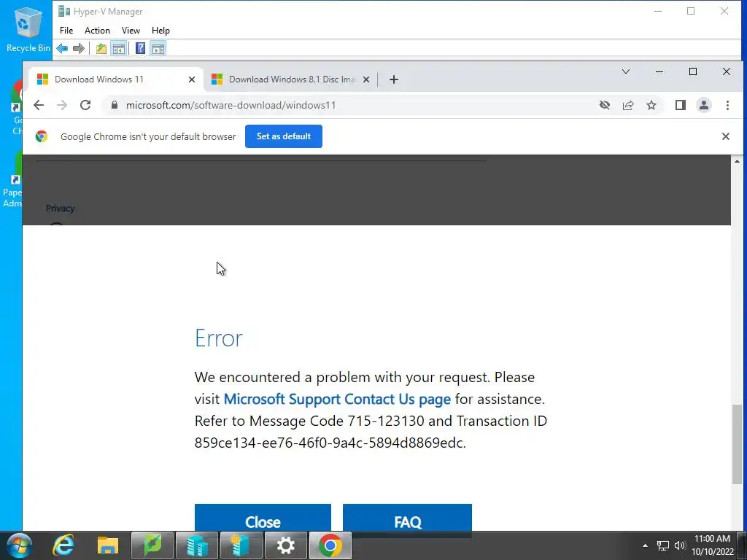
Task: Open Microsoft Support Contact Us page link
Action: (x=337, y=399)
